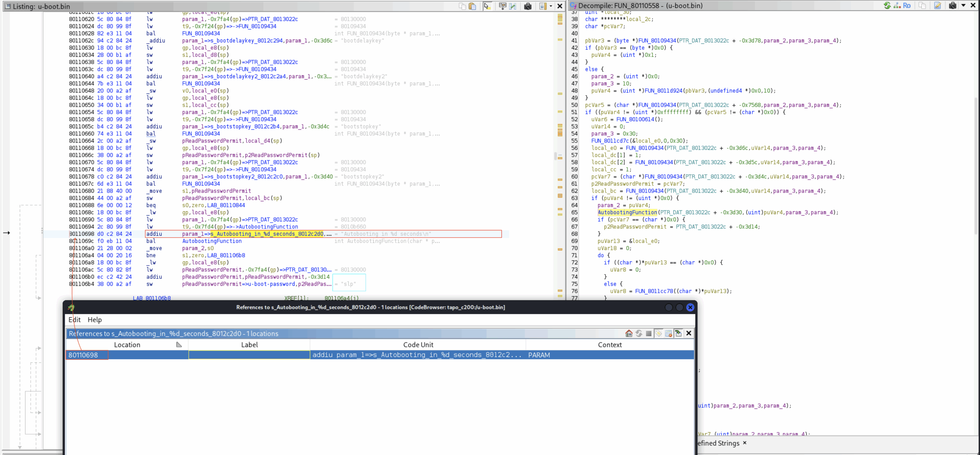The width and height of the screenshot is (980, 455).
Task: Click FUN_80100614 call on decompiler line 52
Action: pyautogui.click(x=635, y=119)
